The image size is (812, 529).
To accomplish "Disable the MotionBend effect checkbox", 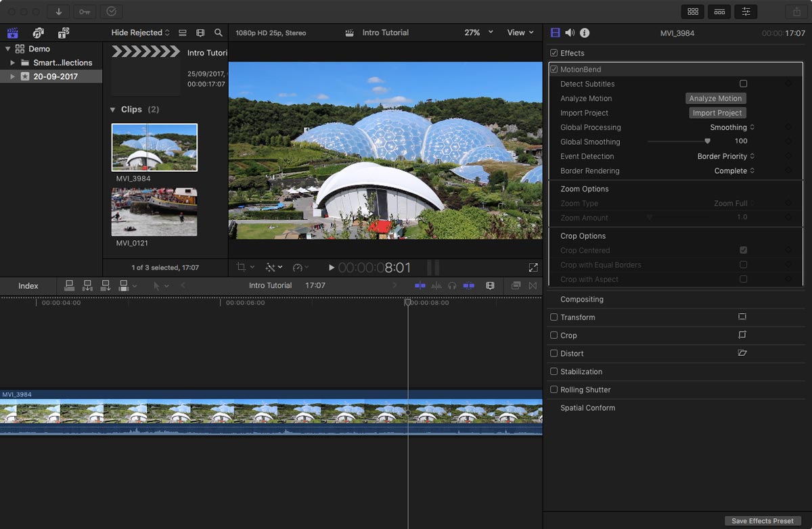I will (x=554, y=69).
